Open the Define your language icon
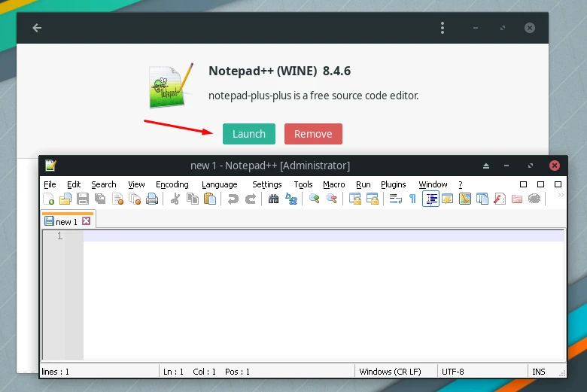 (x=447, y=199)
